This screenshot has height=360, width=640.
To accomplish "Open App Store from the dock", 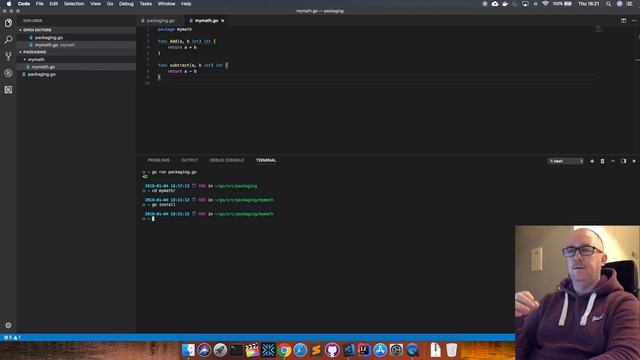I will pyautogui.click(x=380, y=350).
